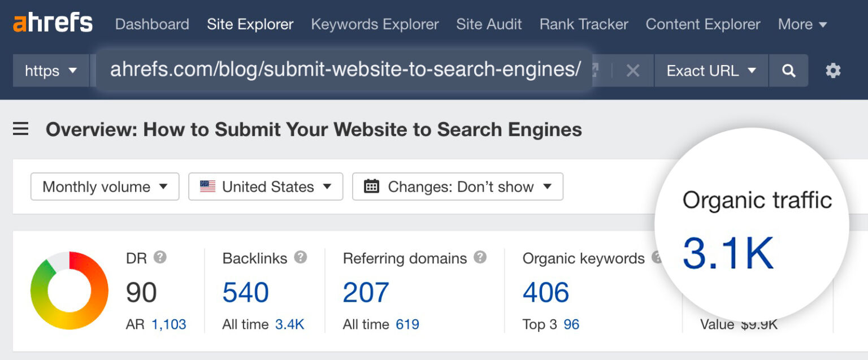Open the https protocol dropdown
Viewport: 868px width, 360px height.
tap(50, 70)
